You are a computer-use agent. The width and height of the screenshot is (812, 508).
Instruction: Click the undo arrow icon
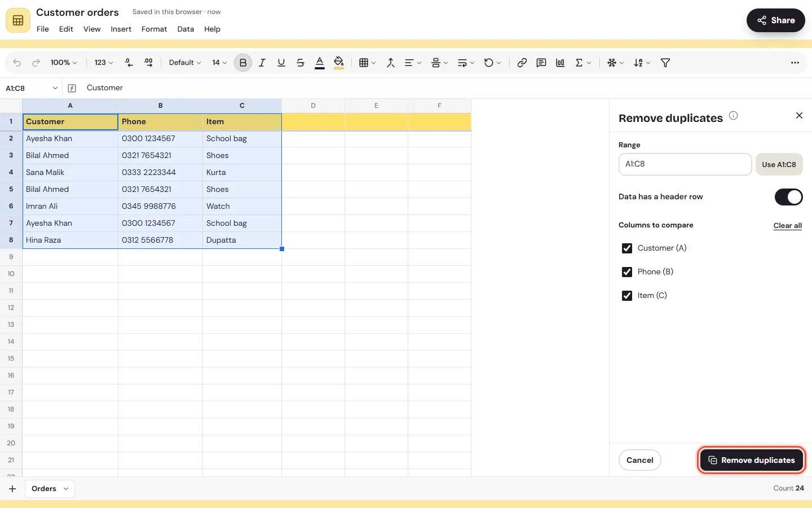click(x=17, y=63)
